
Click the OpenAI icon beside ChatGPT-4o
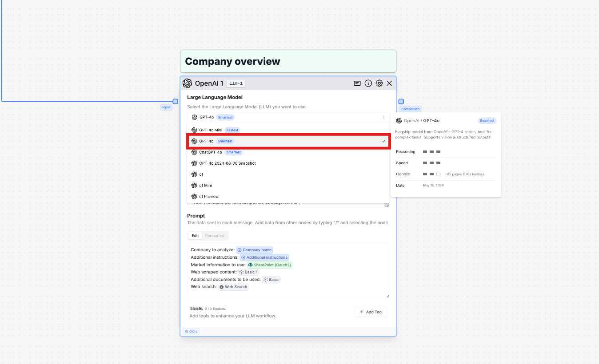pyautogui.click(x=194, y=152)
